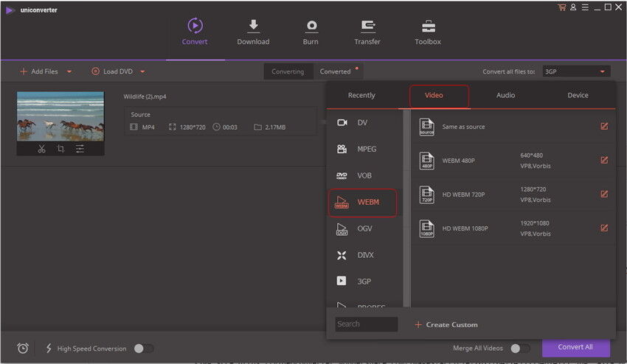Select VOB format in list
This screenshot has height=364, width=627.
[x=364, y=175]
